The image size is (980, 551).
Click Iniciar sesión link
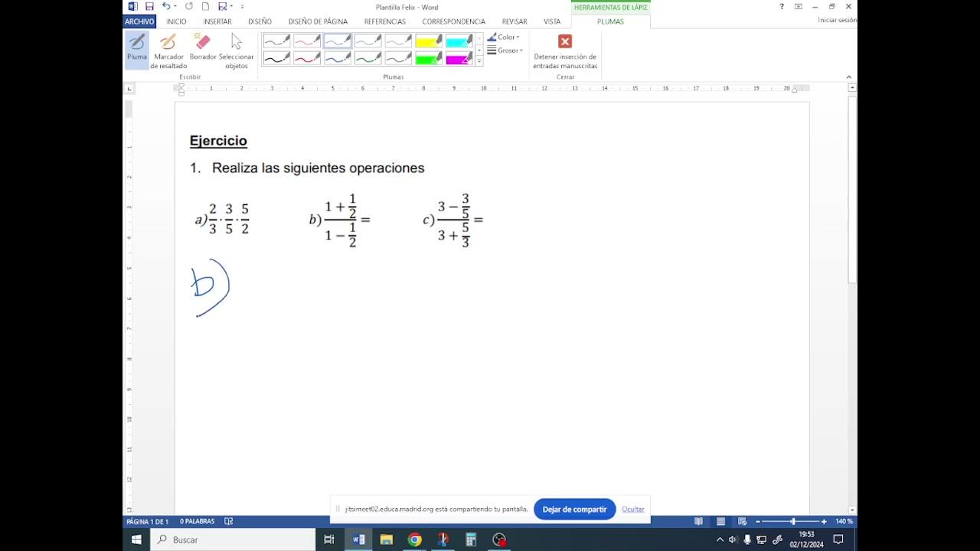pyautogui.click(x=836, y=20)
